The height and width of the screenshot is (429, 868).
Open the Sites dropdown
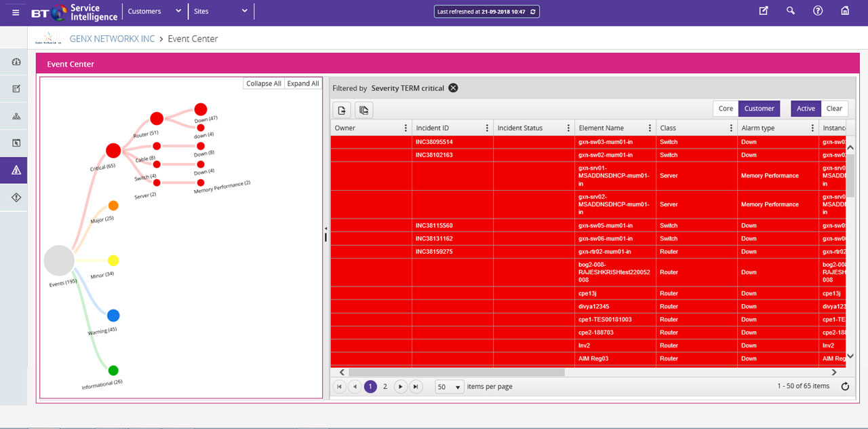click(x=221, y=12)
